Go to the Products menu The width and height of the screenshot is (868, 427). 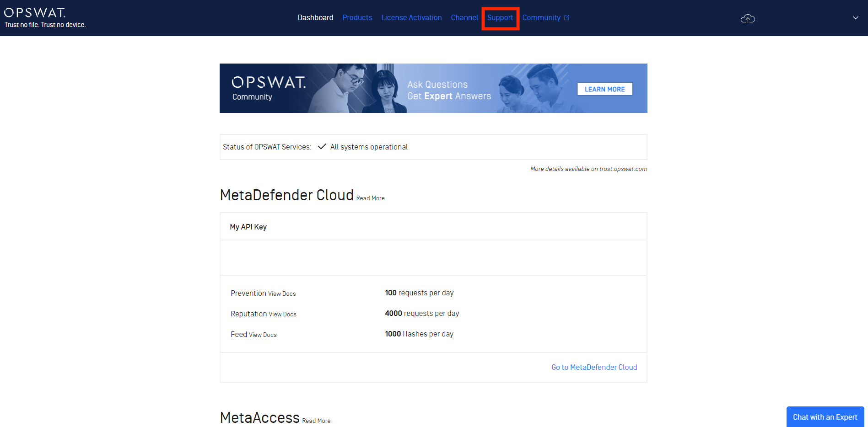coord(357,17)
